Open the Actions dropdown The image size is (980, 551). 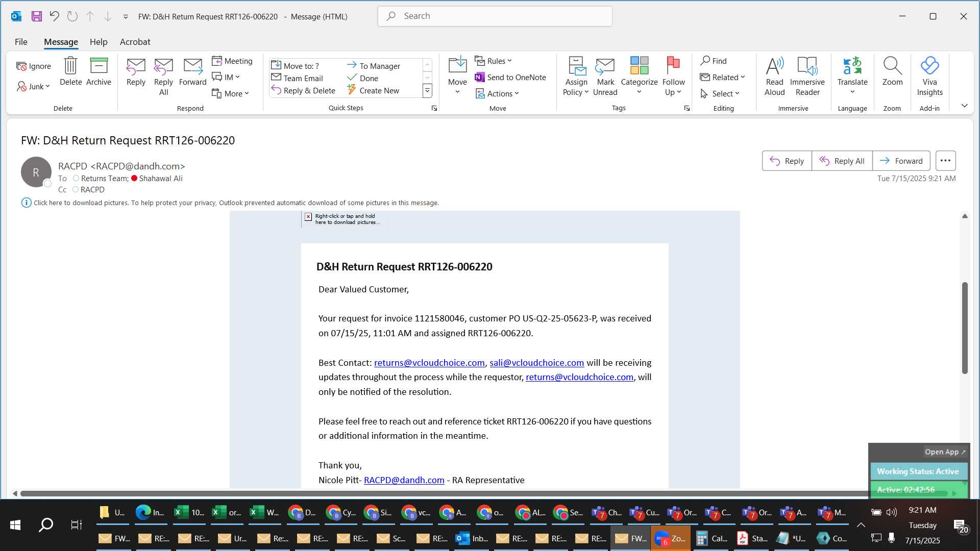point(497,93)
